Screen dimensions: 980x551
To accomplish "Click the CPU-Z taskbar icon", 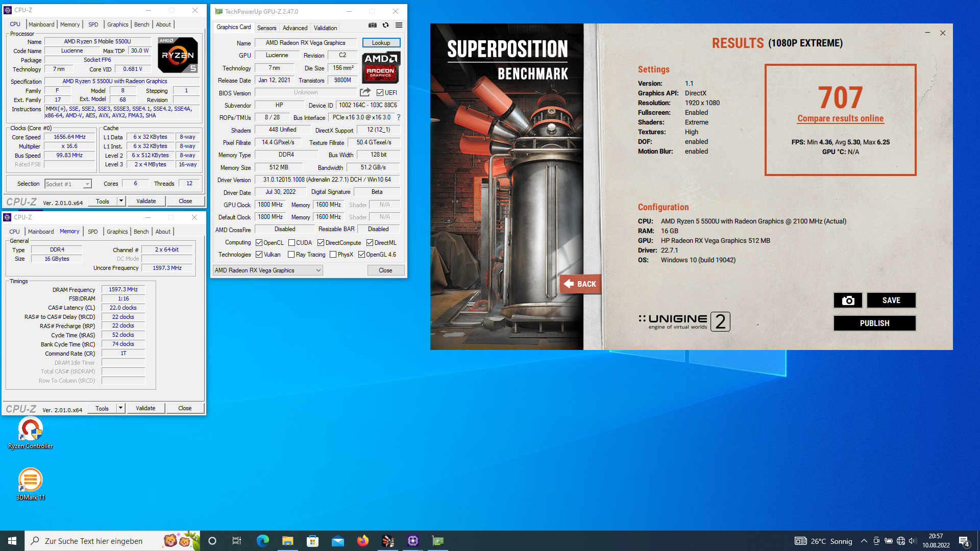I will 413,541.
